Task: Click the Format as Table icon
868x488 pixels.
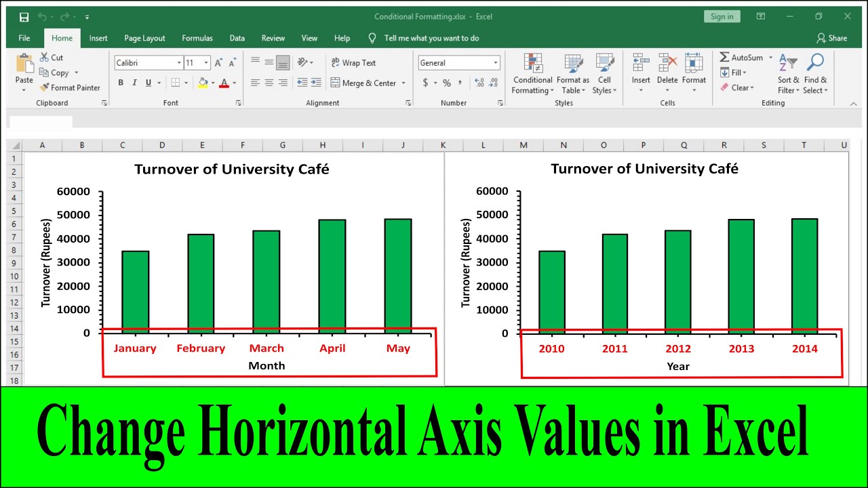Action: [573, 64]
